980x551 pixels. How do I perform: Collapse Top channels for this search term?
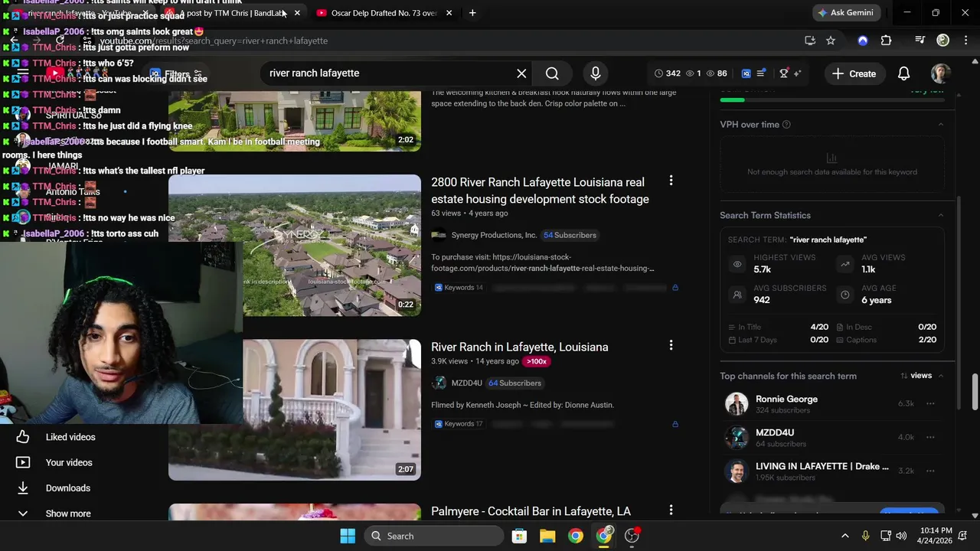pos(941,376)
